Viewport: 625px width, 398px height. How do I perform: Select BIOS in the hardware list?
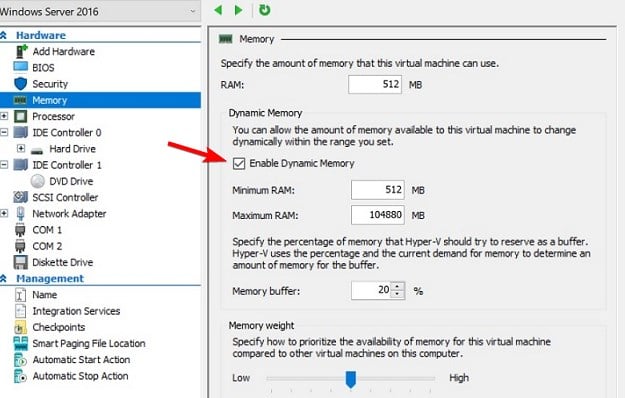pyautogui.click(x=43, y=68)
